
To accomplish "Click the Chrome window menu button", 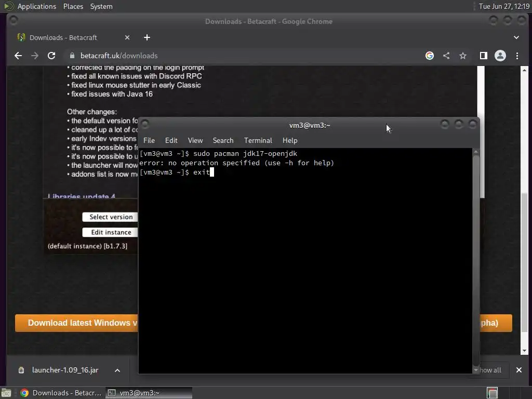I will 14,21.
